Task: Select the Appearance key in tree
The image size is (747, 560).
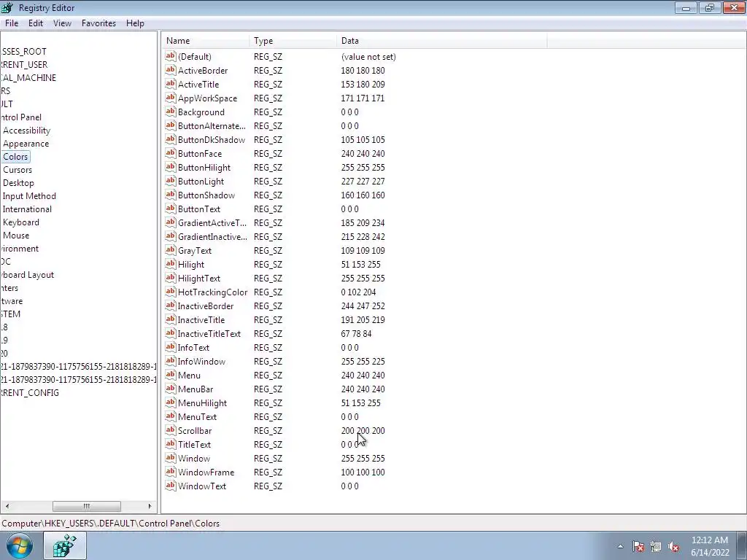Action: click(x=26, y=144)
